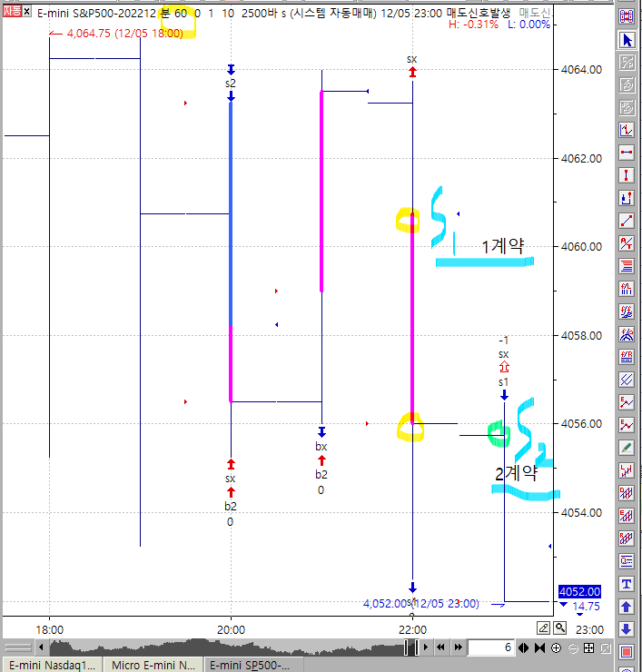Choose the text 'T' annotation tool
The image size is (642, 672).
pos(626,583)
